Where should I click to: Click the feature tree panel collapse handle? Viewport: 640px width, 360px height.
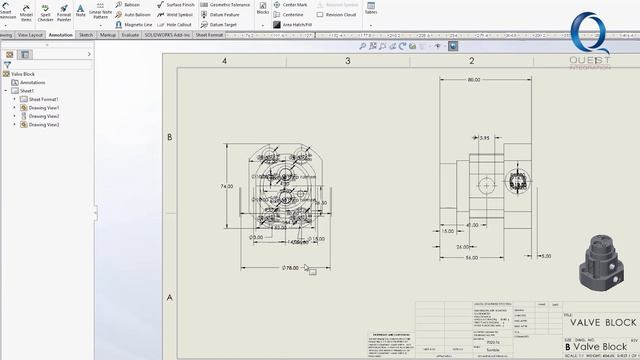click(x=95, y=213)
